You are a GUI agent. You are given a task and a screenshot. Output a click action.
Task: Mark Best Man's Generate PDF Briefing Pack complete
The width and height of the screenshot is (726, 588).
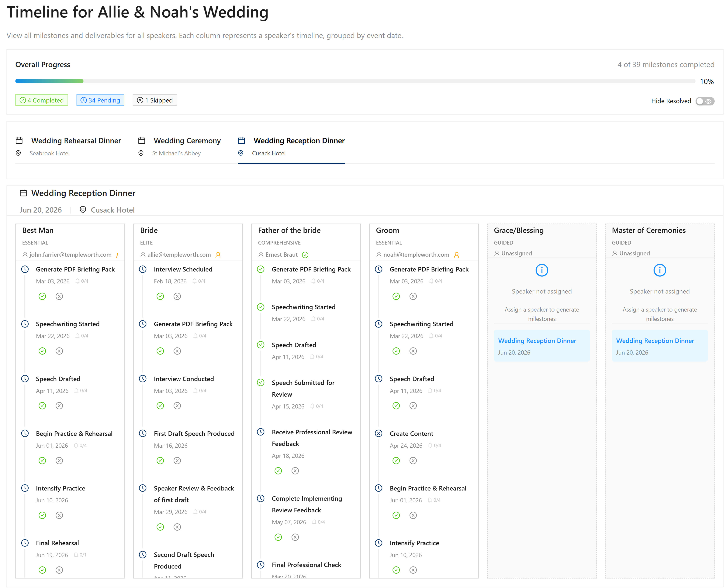click(x=42, y=296)
